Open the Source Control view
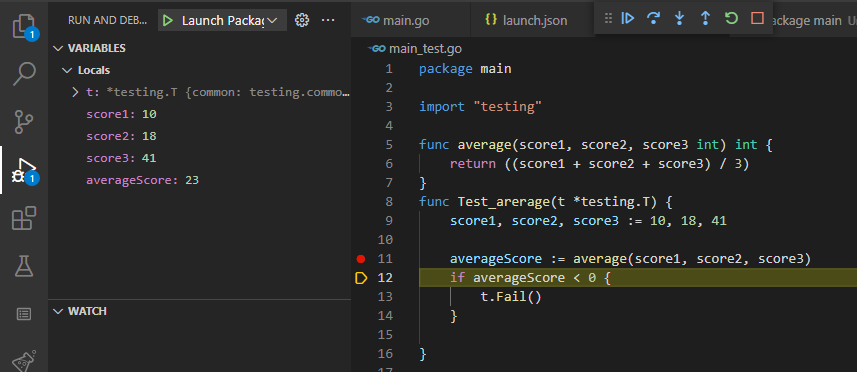Image resolution: width=857 pixels, height=372 pixels. pos(24,122)
